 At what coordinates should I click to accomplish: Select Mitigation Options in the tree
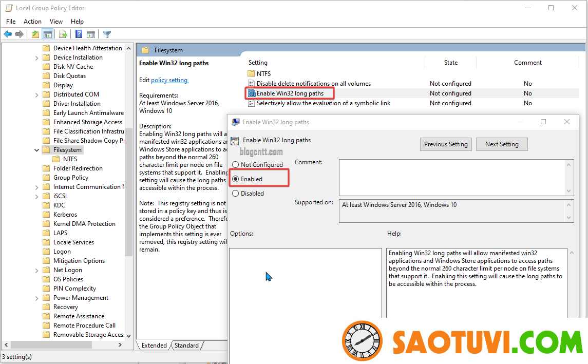click(79, 261)
